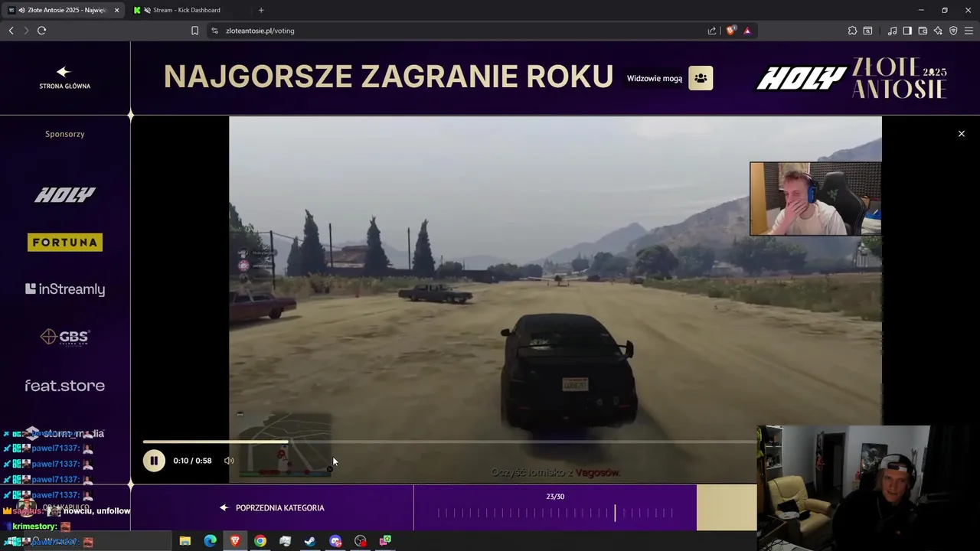This screenshot has height=551, width=980.
Task: Click the beige next-category panel
Action: 727,507
